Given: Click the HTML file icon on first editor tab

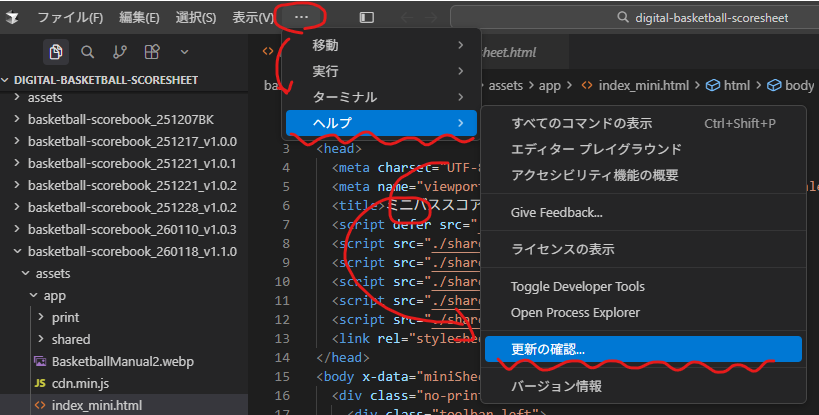Looking at the screenshot, I should (x=268, y=51).
